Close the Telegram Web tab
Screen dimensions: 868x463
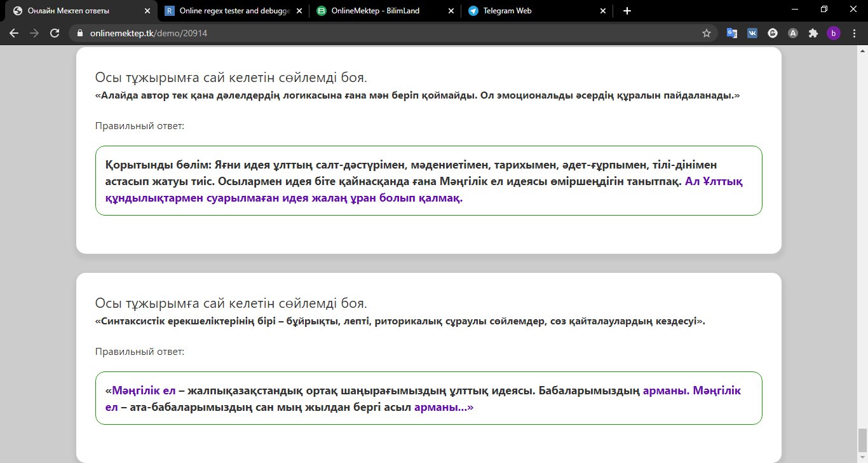pyautogui.click(x=604, y=11)
